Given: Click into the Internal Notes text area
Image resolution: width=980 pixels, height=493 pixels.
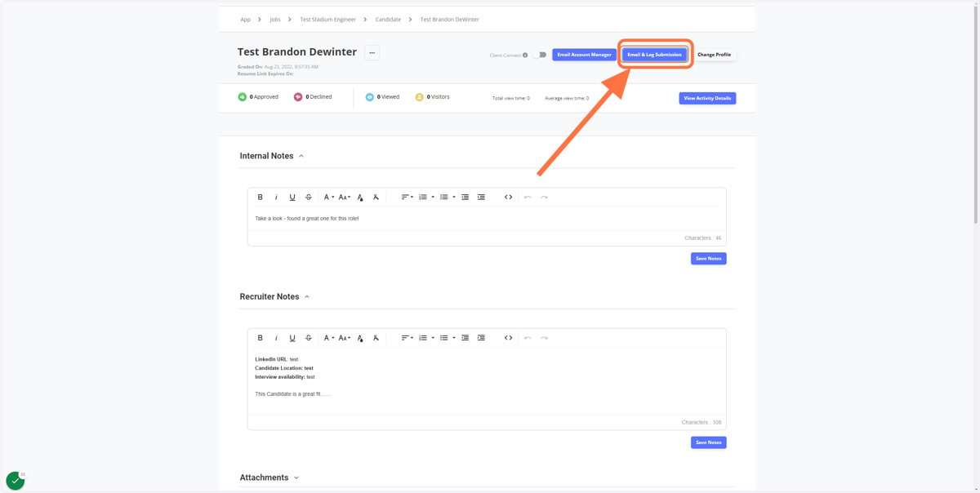Looking at the screenshot, I should tap(487, 219).
